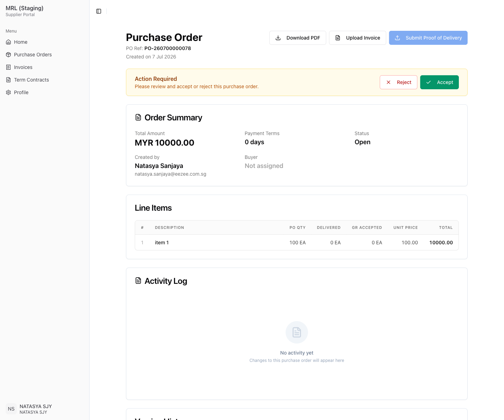Click the download arrow icon

278,38
